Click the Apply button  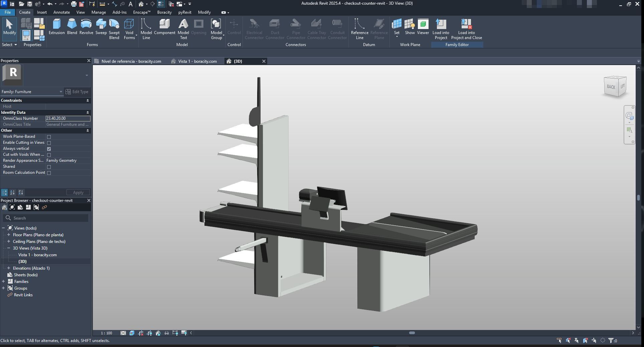(x=78, y=193)
